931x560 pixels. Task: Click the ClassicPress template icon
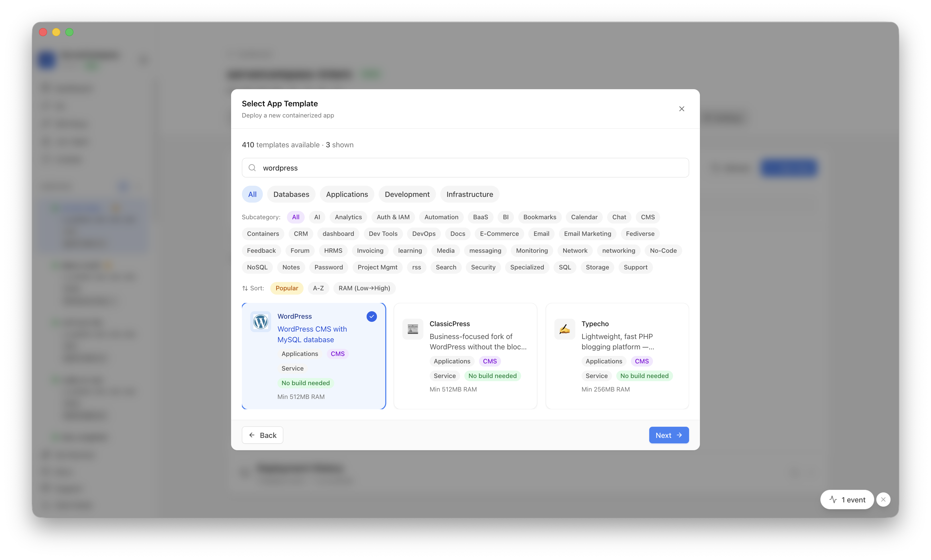[x=412, y=329]
